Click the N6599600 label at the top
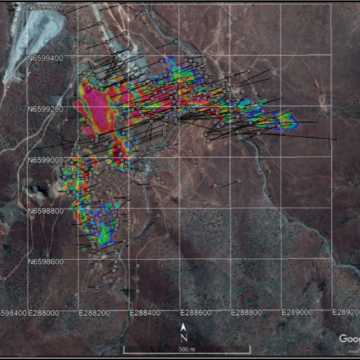Image resolution: width=360 pixels, height=360 pixels. (x=45, y=7)
